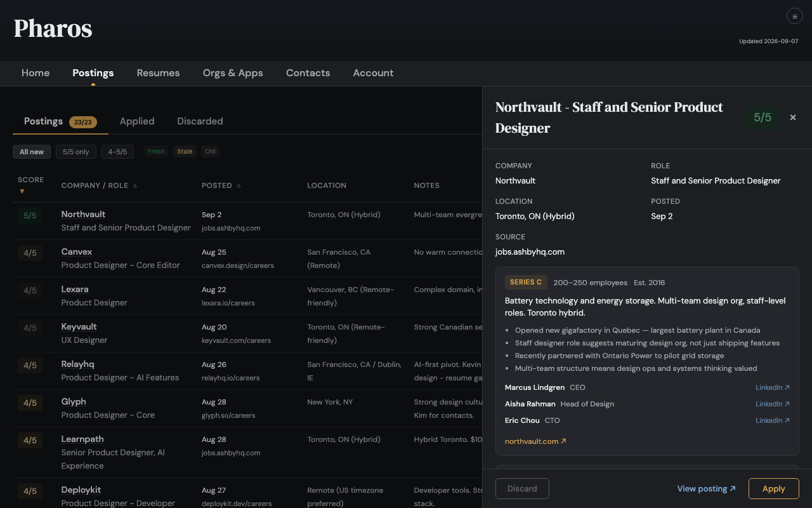
Task: Select the Postings 23/23 tab
Action: [x=60, y=121]
